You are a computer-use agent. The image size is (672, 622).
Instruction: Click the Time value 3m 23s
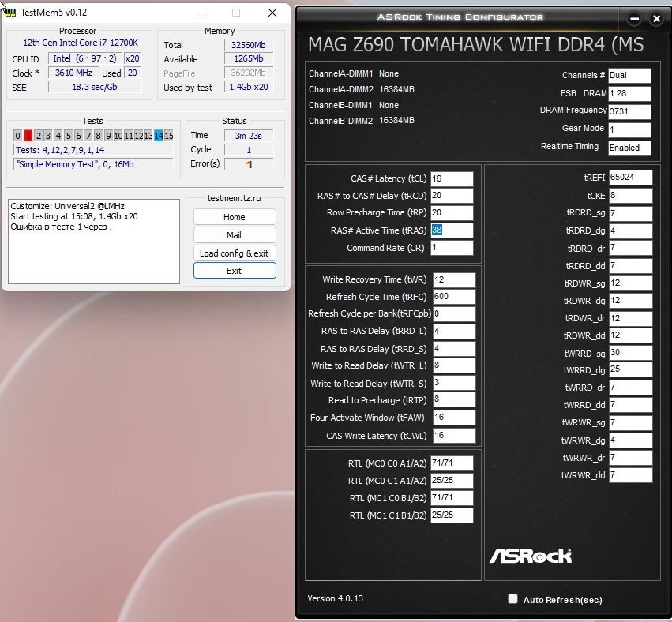click(x=249, y=136)
